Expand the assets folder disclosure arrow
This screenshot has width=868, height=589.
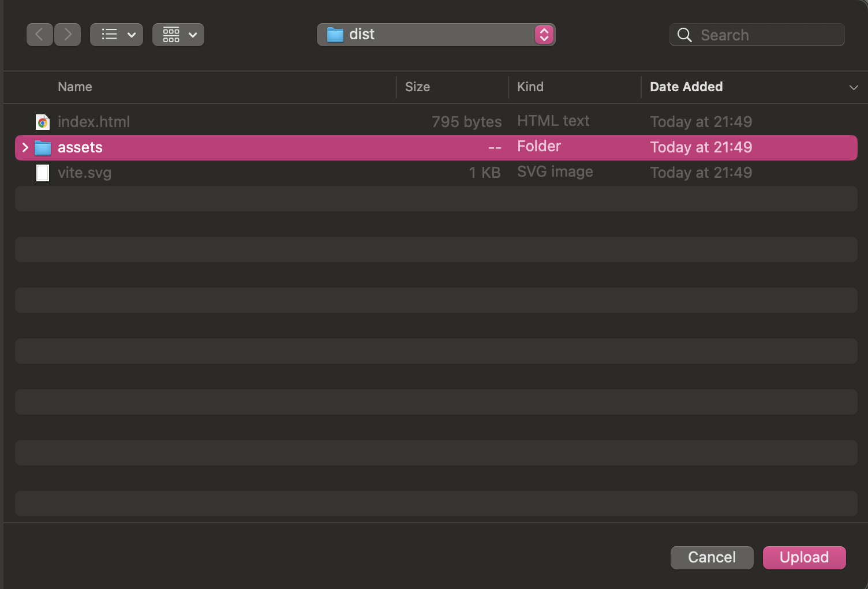pyautogui.click(x=25, y=147)
